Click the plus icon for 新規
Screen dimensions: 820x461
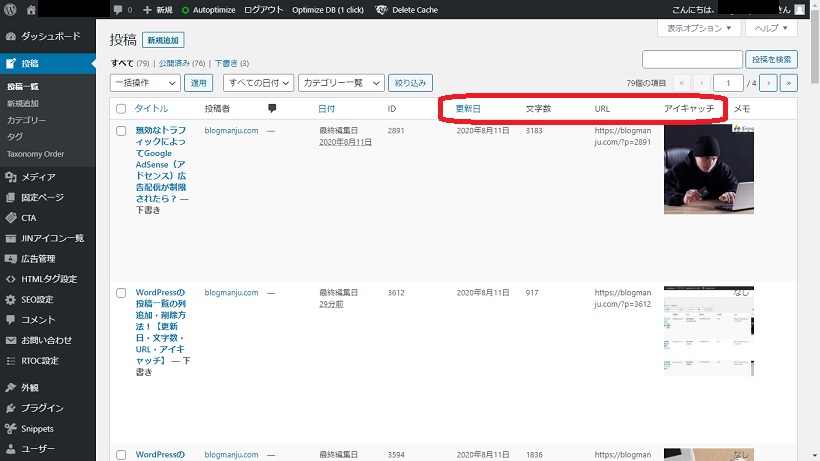point(147,10)
